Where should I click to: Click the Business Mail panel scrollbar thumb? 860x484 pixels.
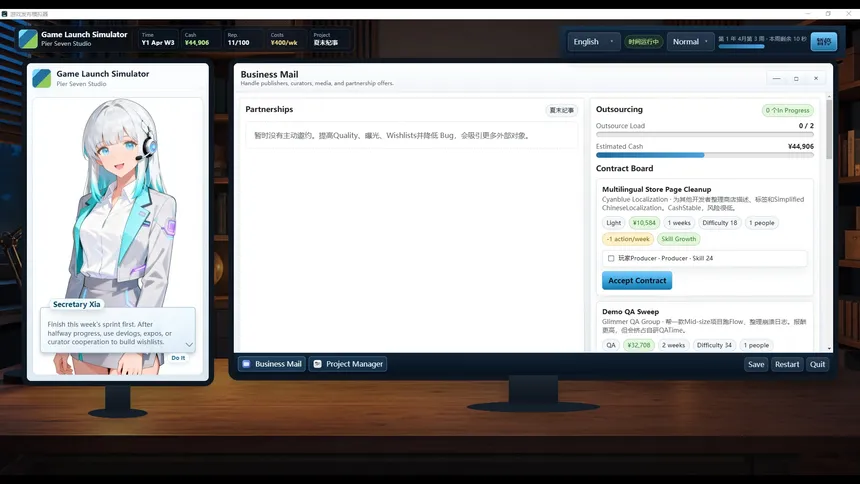pos(829,130)
